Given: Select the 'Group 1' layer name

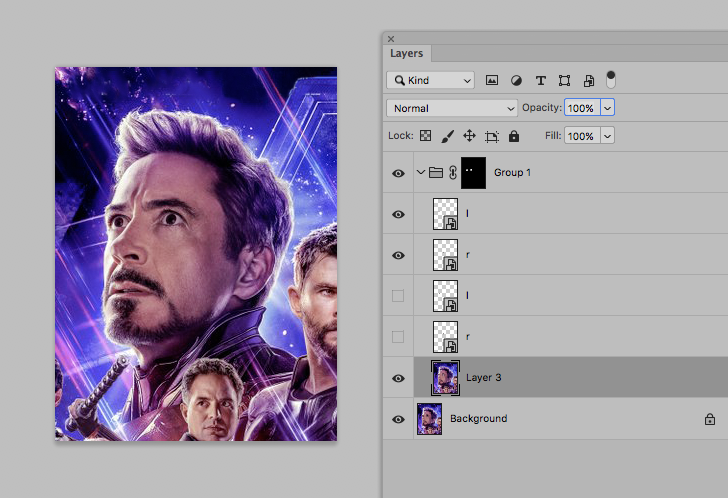Looking at the screenshot, I should [512, 173].
